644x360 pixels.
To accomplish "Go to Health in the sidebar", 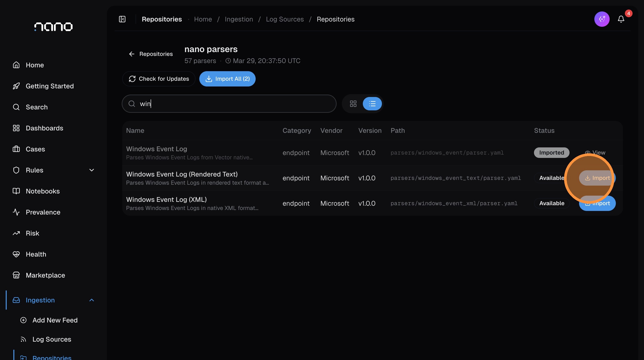I will pyautogui.click(x=36, y=254).
